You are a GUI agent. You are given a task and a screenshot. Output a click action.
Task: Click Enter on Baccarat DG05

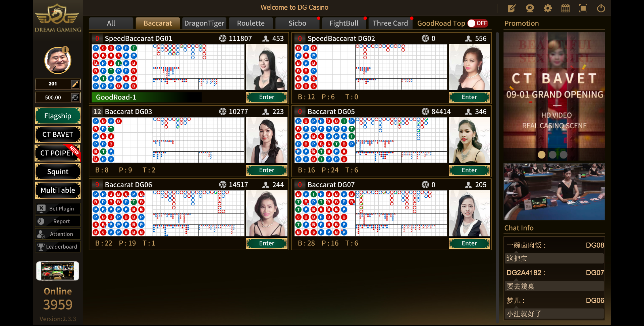click(x=469, y=170)
